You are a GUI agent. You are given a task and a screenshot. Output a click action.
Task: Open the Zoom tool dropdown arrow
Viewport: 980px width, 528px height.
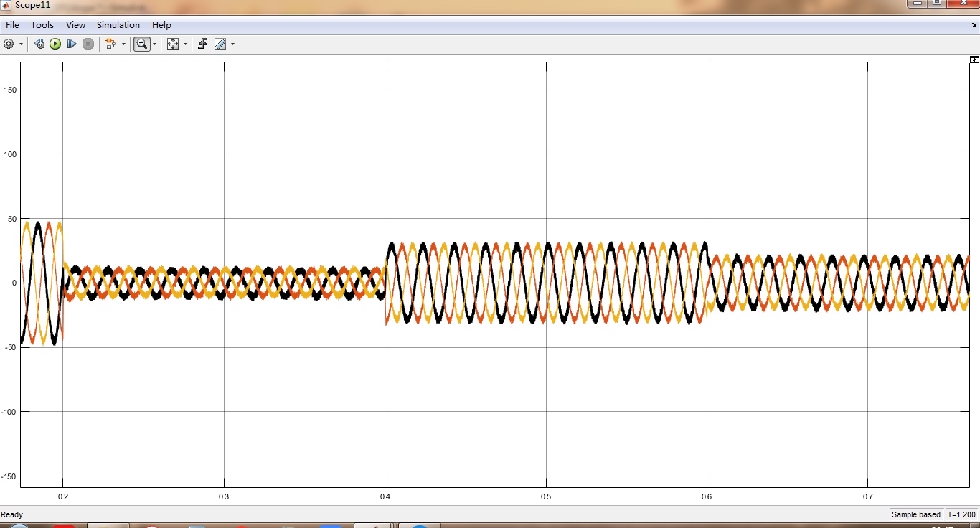[x=154, y=44]
